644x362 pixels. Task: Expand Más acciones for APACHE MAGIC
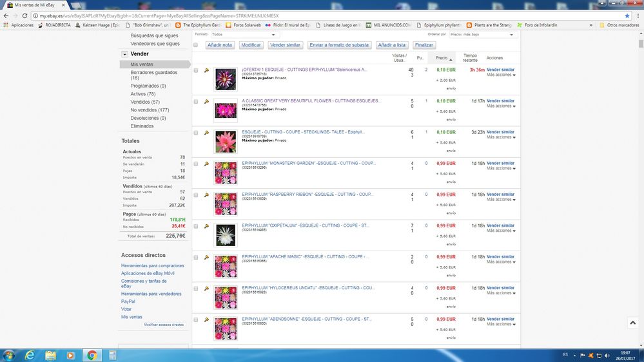click(x=501, y=262)
